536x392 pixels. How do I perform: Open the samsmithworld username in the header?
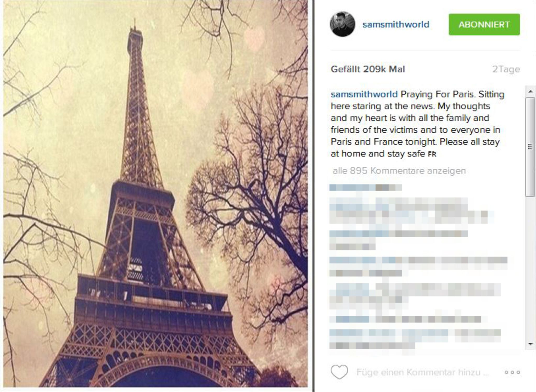[x=396, y=24]
